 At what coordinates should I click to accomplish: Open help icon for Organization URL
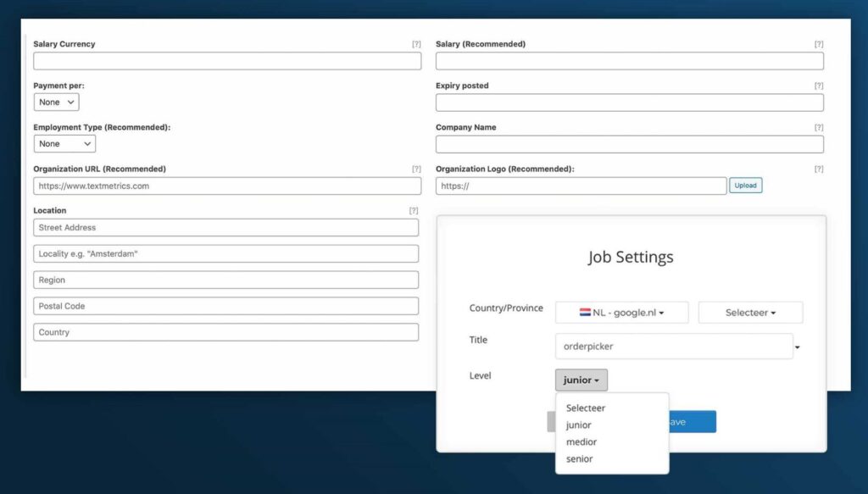click(416, 169)
